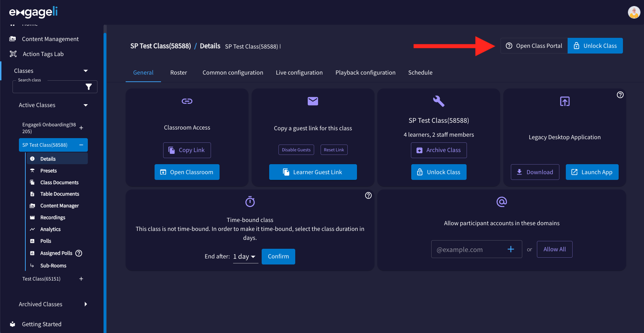This screenshot has height=333, width=644.
Task: Click the help icon next to Assigned Polls
Action: click(79, 253)
